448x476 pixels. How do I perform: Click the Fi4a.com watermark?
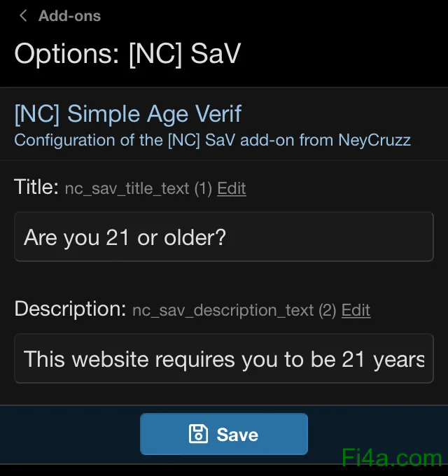point(392,458)
